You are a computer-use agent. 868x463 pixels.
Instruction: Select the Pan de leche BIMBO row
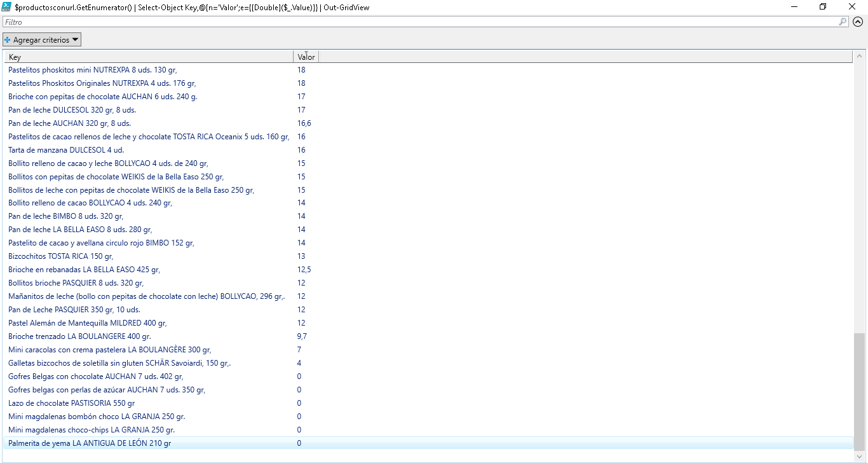pos(65,216)
